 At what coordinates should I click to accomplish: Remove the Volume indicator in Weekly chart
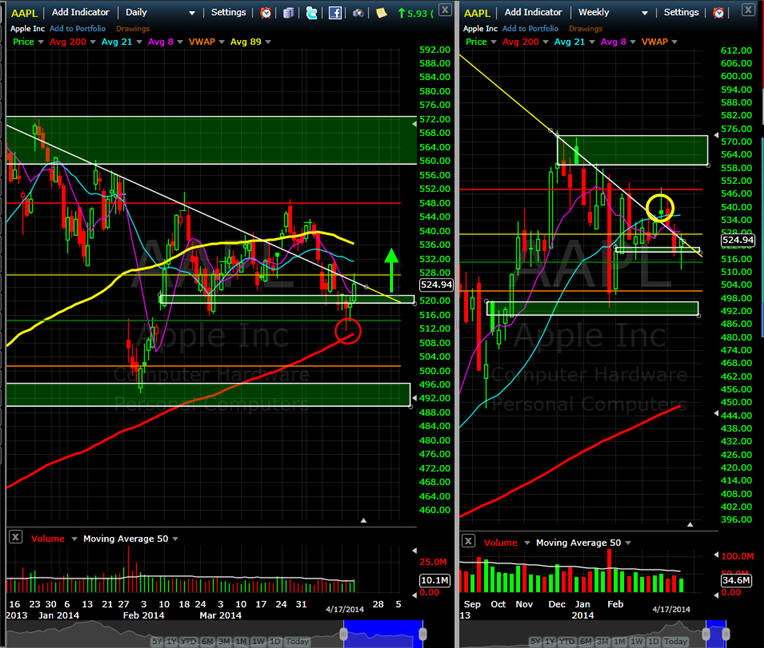pos(468,541)
